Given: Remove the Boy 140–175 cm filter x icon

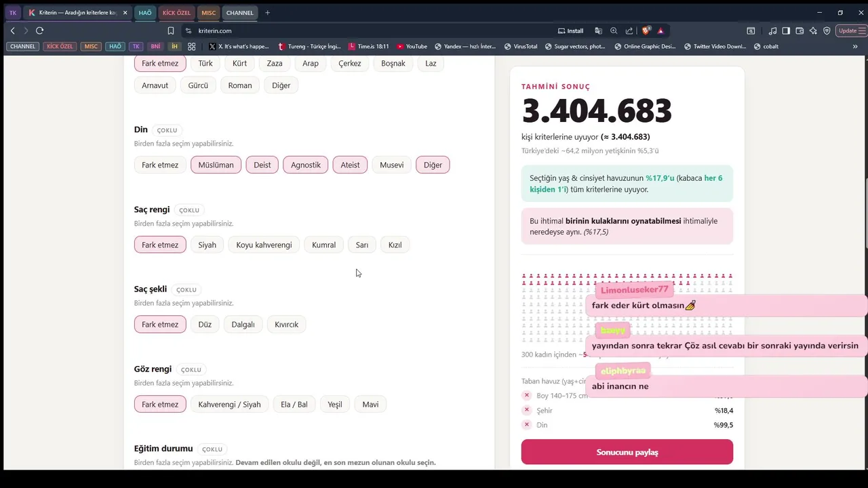Looking at the screenshot, I should point(527,395).
